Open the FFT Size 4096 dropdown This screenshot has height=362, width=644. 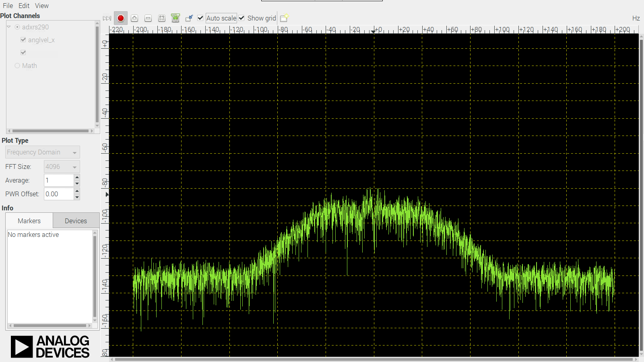[62, 167]
